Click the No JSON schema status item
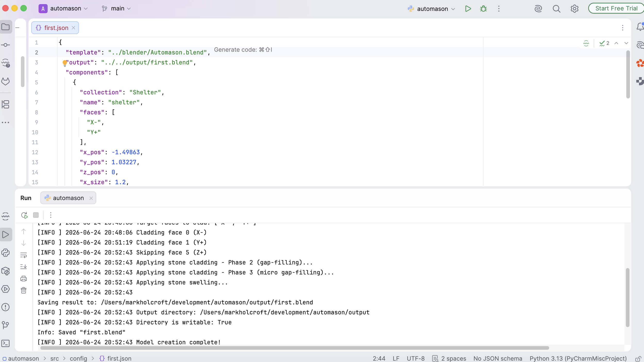This screenshot has height=362, width=644. pyautogui.click(x=498, y=358)
